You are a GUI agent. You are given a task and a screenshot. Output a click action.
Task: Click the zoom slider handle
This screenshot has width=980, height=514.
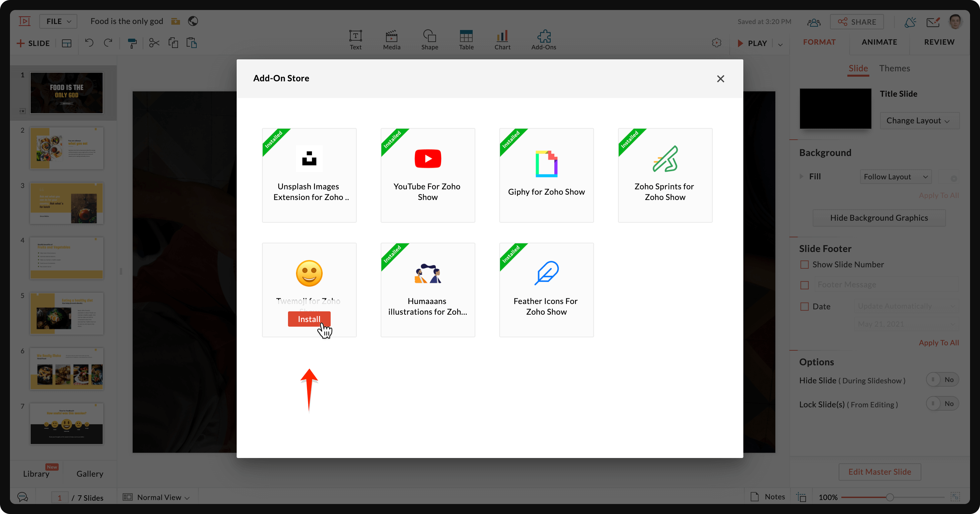[889, 497]
